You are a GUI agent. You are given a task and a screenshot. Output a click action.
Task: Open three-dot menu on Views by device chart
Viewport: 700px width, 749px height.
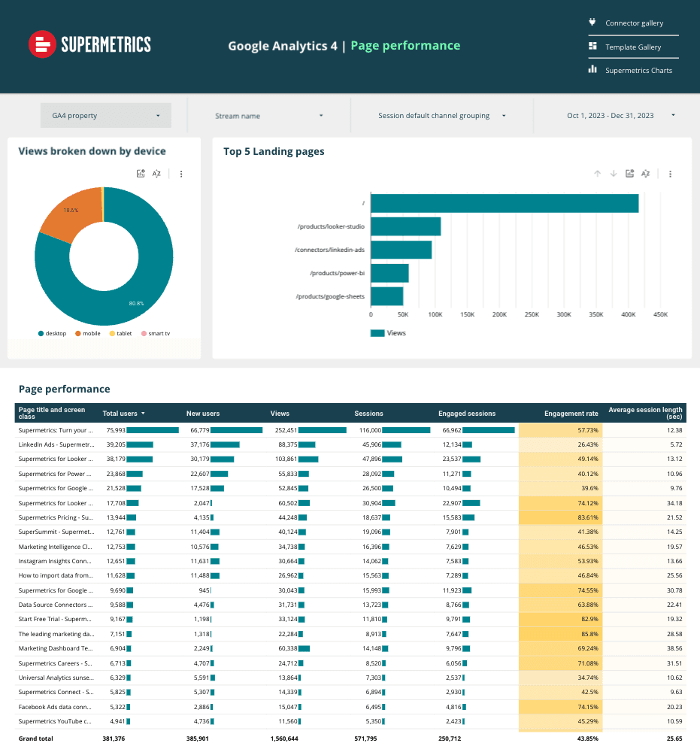click(x=181, y=174)
